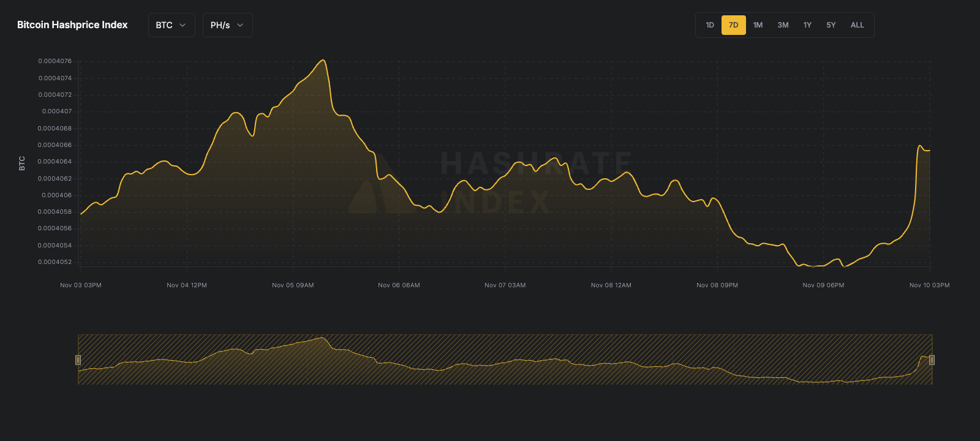The width and height of the screenshot is (980, 441).
Task: Click the 0.0004076 y-axis value
Action: coord(55,61)
